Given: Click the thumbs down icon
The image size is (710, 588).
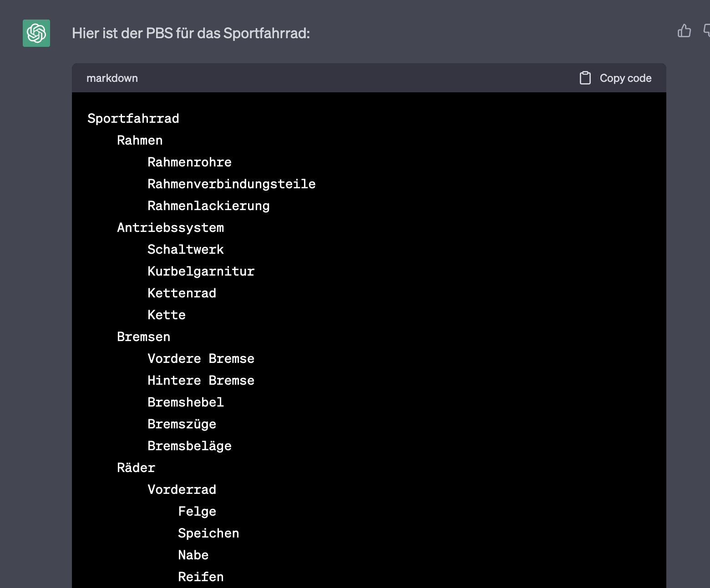Looking at the screenshot, I should tap(706, 31).
